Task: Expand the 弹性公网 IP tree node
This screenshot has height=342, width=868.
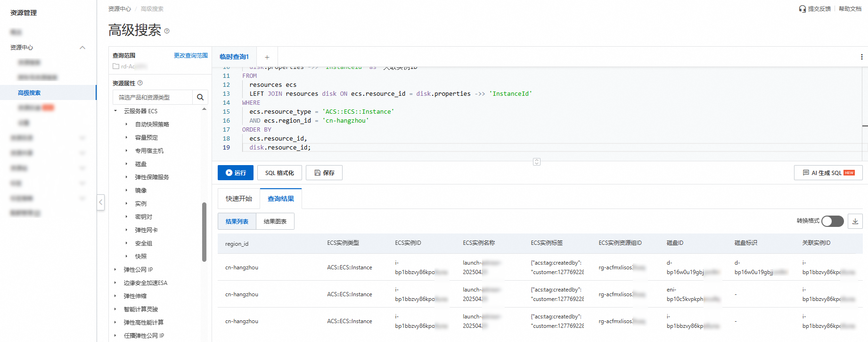Action: click(115, 270)
